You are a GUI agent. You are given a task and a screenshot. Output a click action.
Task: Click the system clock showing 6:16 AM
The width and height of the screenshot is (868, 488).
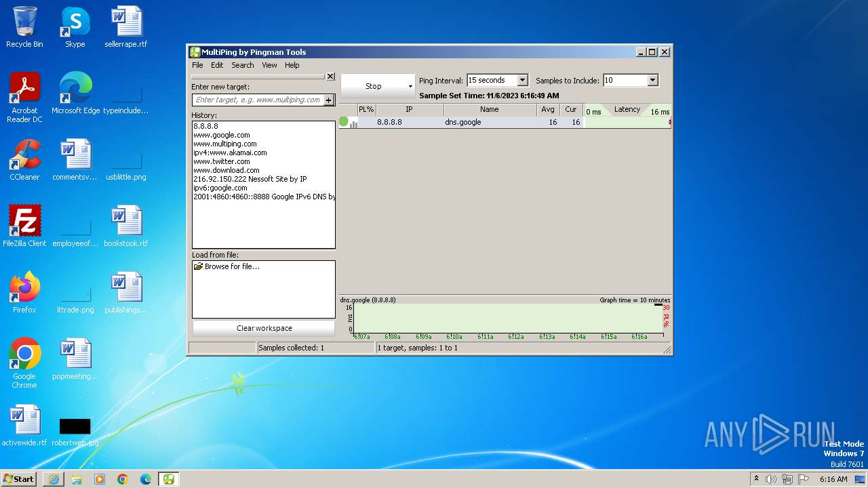[833, 479]
